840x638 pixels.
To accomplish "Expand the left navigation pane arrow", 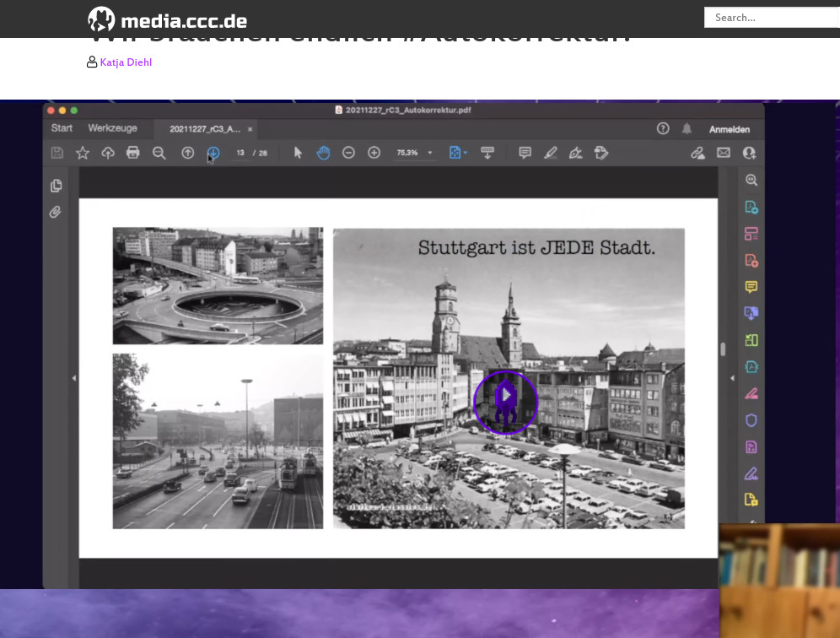I will [73, 378].
